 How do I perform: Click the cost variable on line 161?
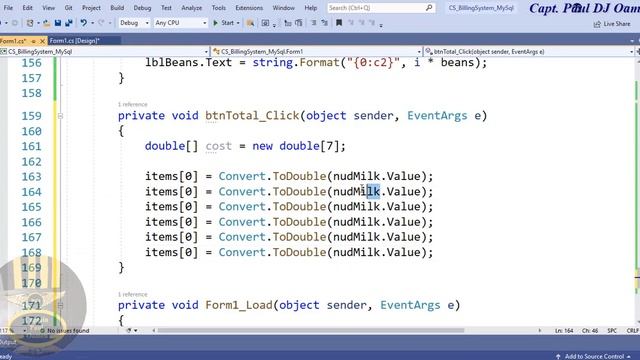[218, 146]
